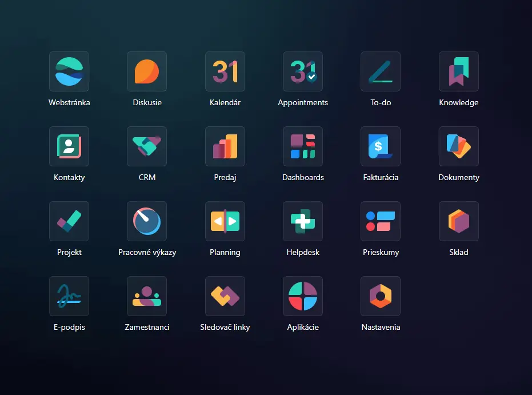Screen dimensions: 532x395
Task: Select the Appointments app icon
Action: pyautogui.click(x=303, y=71)
